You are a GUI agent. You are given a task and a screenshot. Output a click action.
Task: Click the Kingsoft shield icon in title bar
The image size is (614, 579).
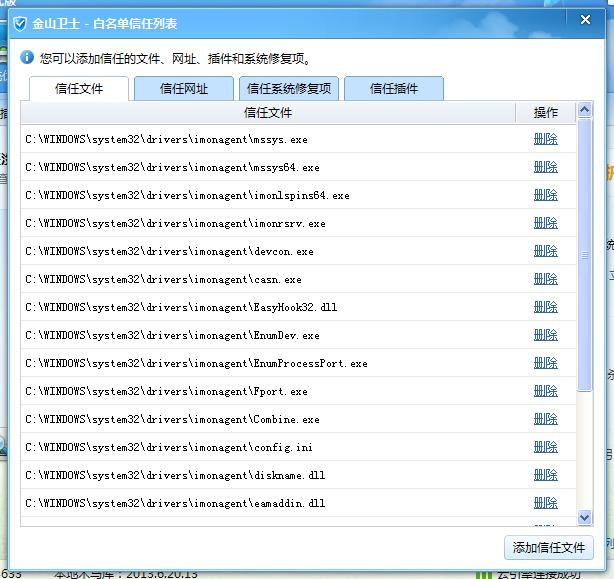(20, 24)
